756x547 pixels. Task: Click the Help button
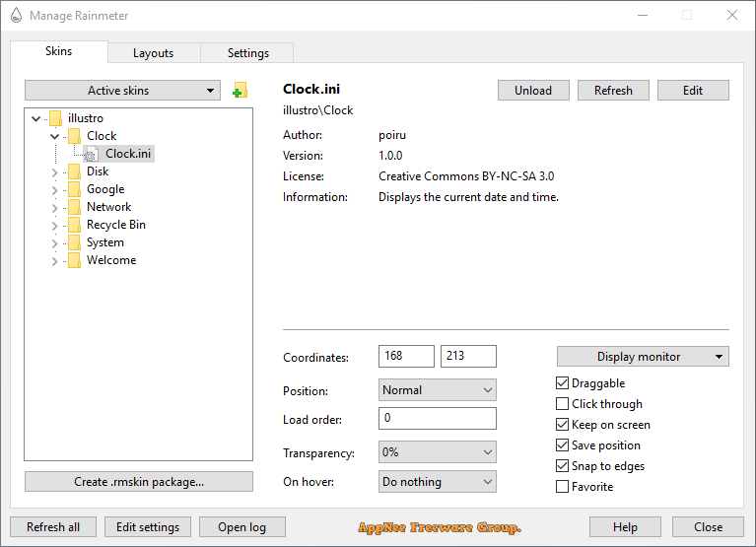[625, 526]
